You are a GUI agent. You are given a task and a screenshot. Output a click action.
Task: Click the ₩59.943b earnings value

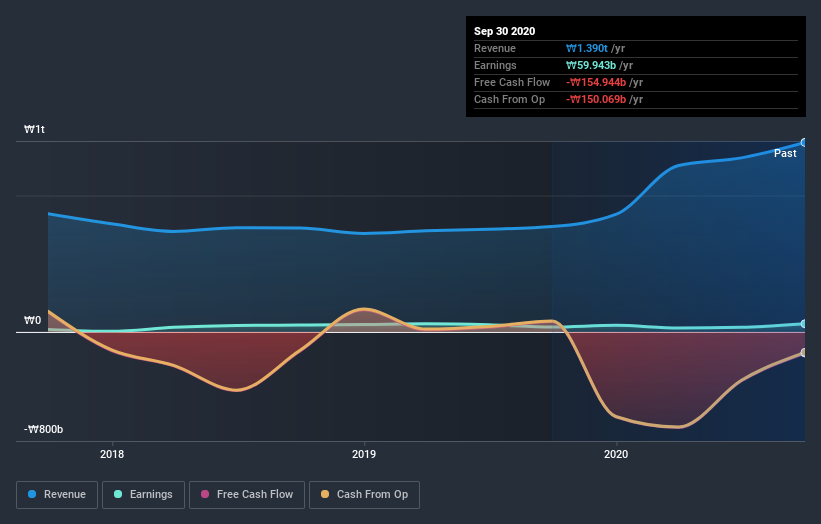[591, 65]
